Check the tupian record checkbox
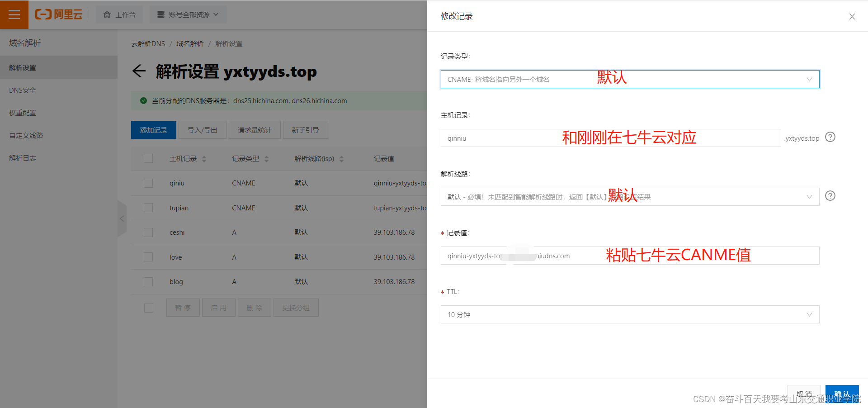The width and height of the screenshot is (868, 408). [x=148, y=208]
